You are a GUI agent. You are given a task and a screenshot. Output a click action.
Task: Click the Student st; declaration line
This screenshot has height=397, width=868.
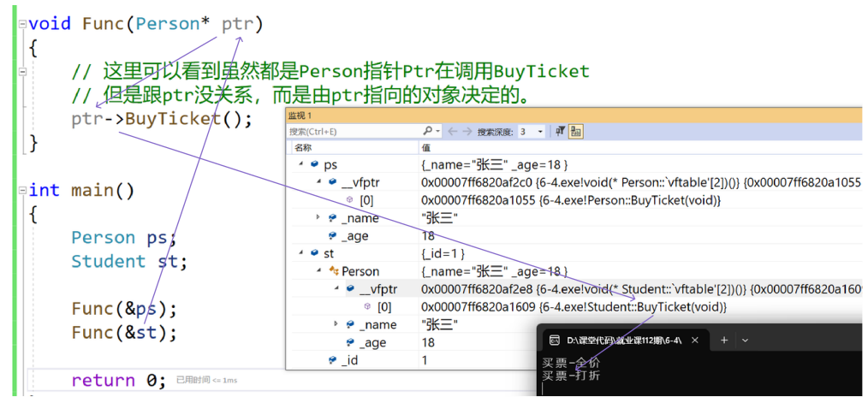[129, 261]
